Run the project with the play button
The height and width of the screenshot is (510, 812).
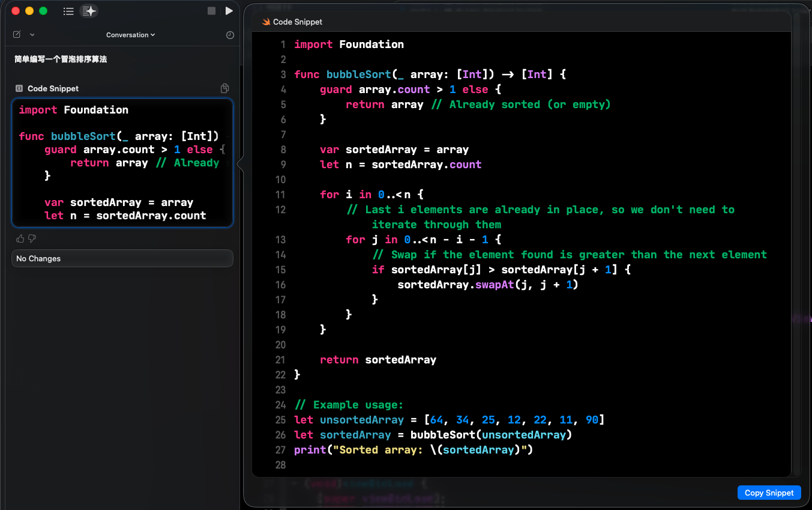coord(229,11)
